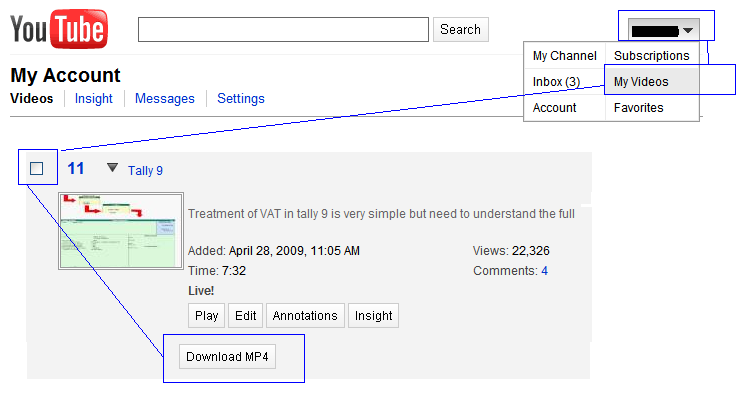Viewport: 741px width, 398px height.
Task: Click the YouTube logo
Action: tap(59, 29)
